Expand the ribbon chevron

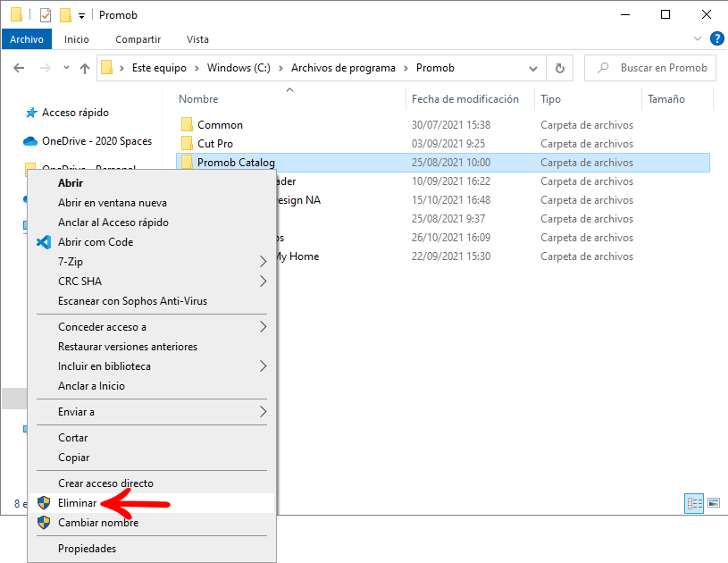point(698,38)
